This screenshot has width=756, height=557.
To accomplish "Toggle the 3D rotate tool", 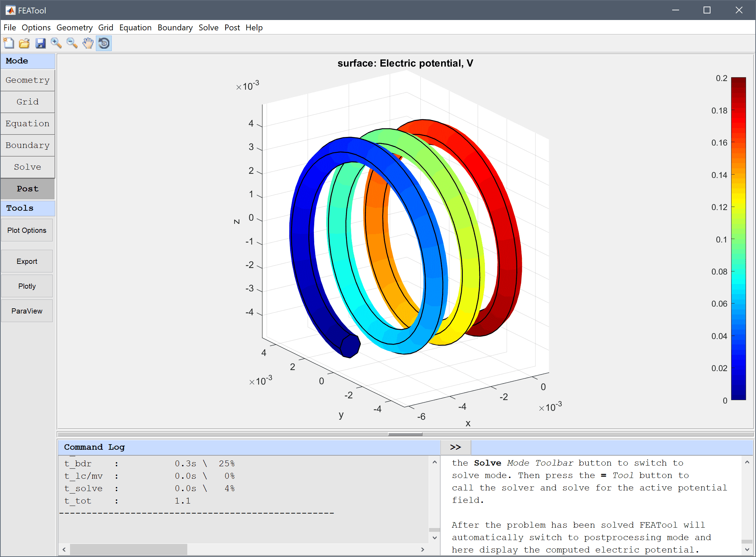I will (104, 43).
